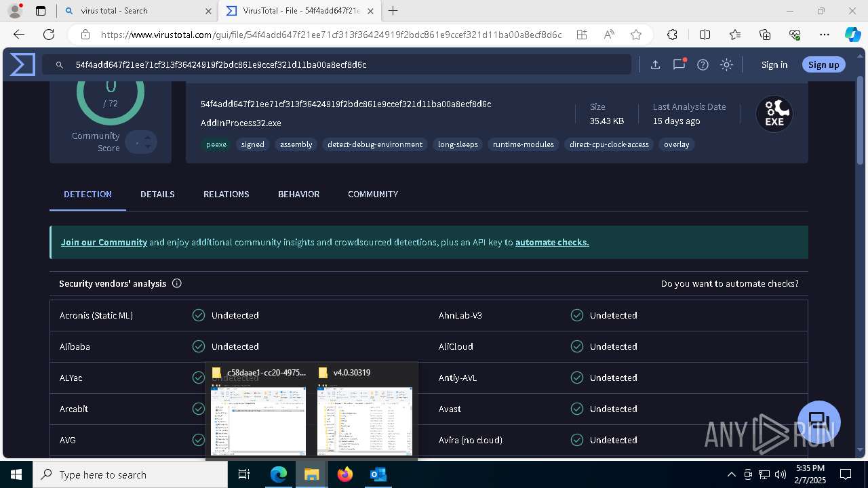Image resolution: width=868 pixels, height=488 pixels.
Task: Click the search magnifier icon in VirusTotal bar
Action: click(60, 65)
